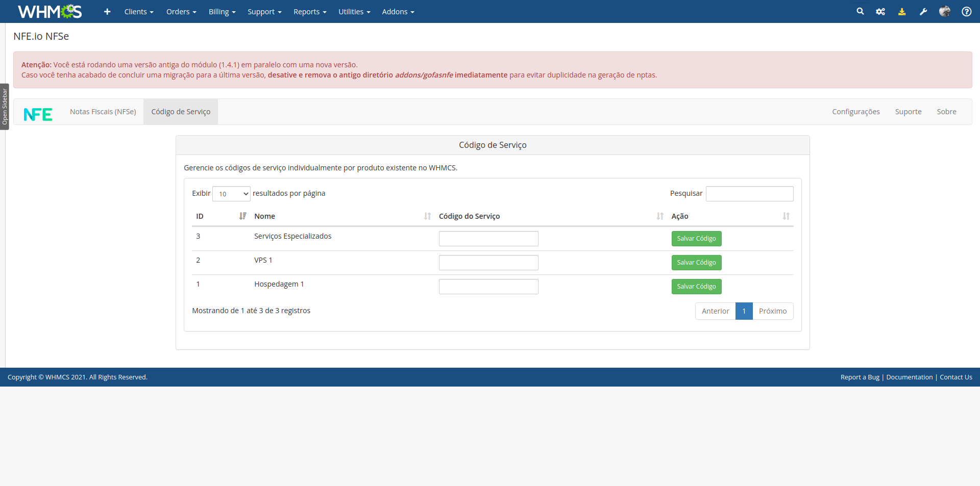Open the wrench setup icon

923,11
